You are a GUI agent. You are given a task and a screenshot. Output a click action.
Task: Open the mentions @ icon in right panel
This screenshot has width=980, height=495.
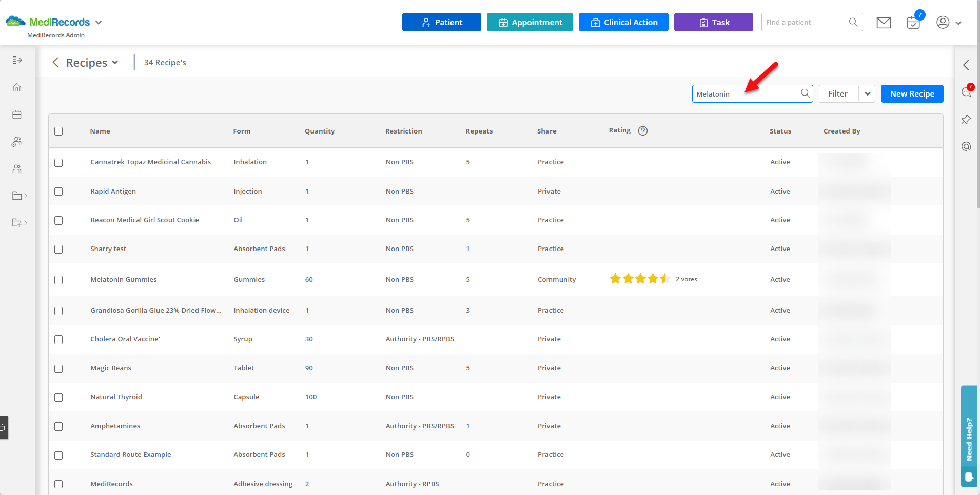point(966,146)
